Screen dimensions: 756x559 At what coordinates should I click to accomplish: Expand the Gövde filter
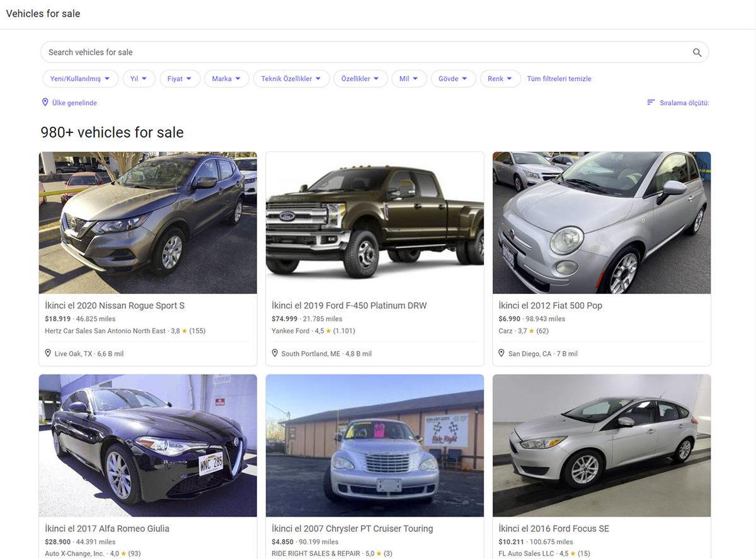(x=453, y=78)
